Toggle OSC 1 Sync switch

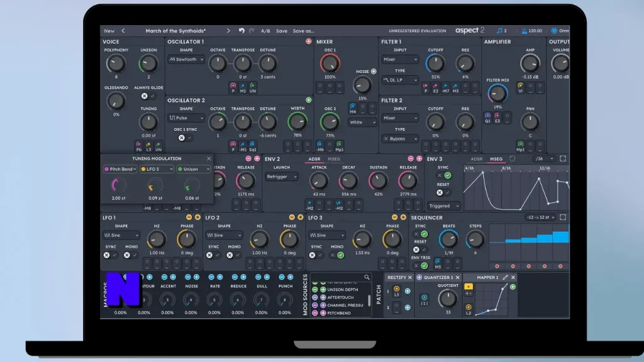185,138
